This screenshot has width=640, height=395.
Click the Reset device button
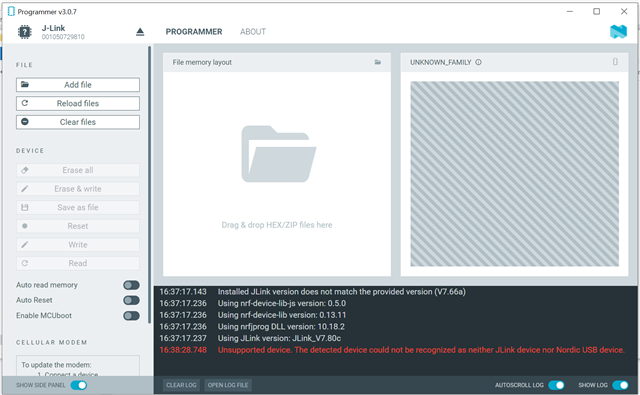pyautogui.click(x=78, y=226)
